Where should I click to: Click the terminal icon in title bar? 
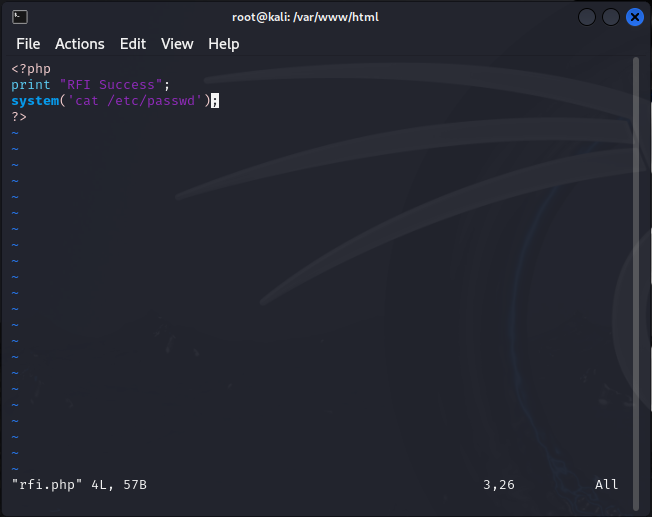pyautogui.click(x=20, y=17)
